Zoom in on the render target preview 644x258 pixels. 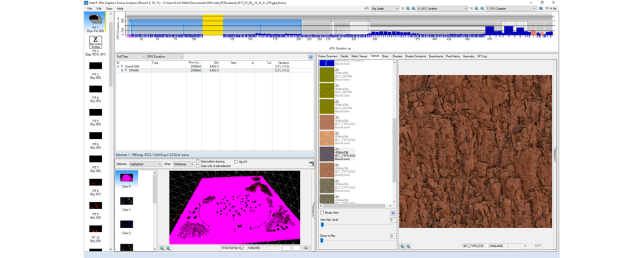point(163,248)
